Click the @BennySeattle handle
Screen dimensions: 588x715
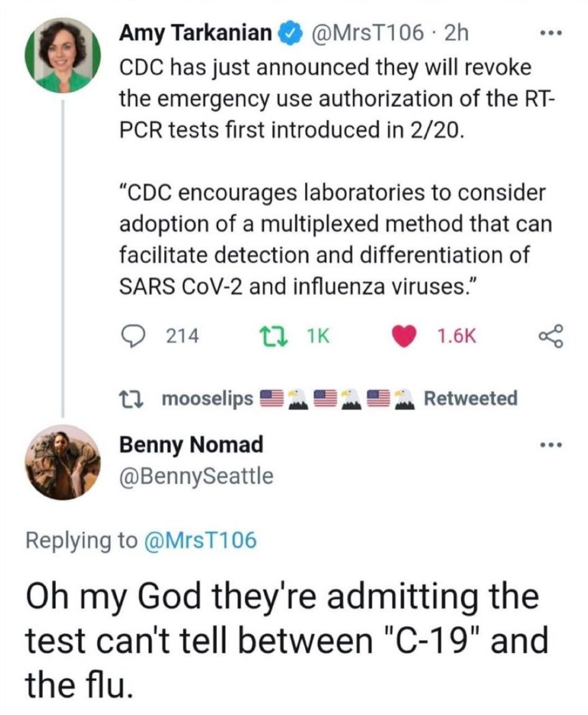coord(196,476)
